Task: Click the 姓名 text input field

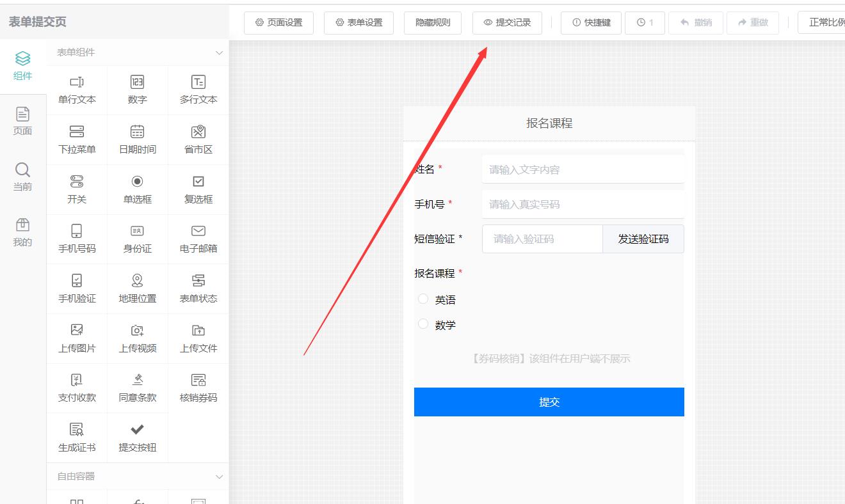Action: tap(583, 169)
